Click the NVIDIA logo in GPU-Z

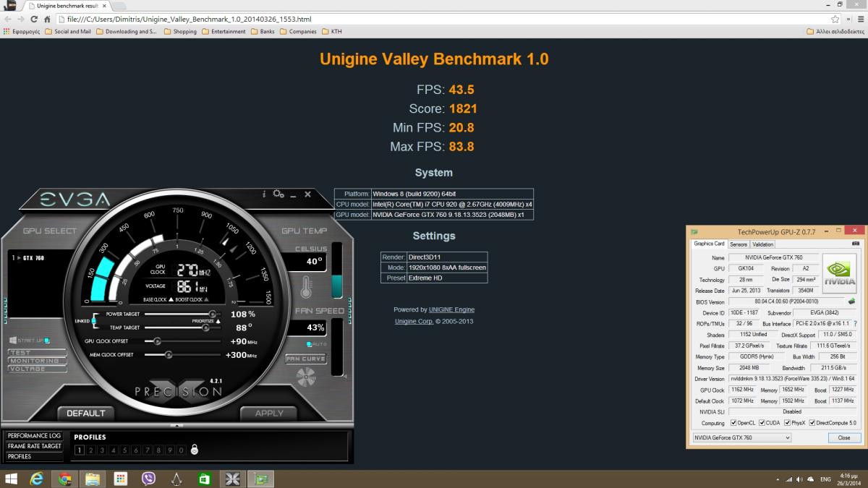[840, 273]
